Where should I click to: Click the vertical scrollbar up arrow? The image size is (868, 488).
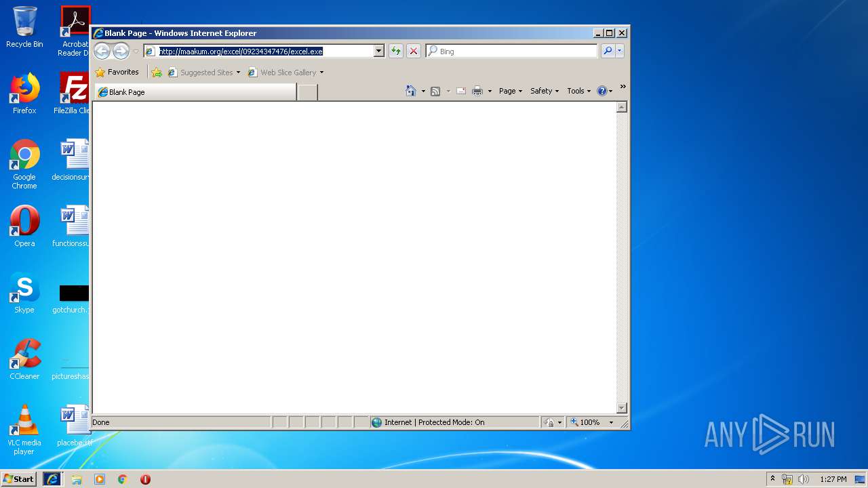622,107
